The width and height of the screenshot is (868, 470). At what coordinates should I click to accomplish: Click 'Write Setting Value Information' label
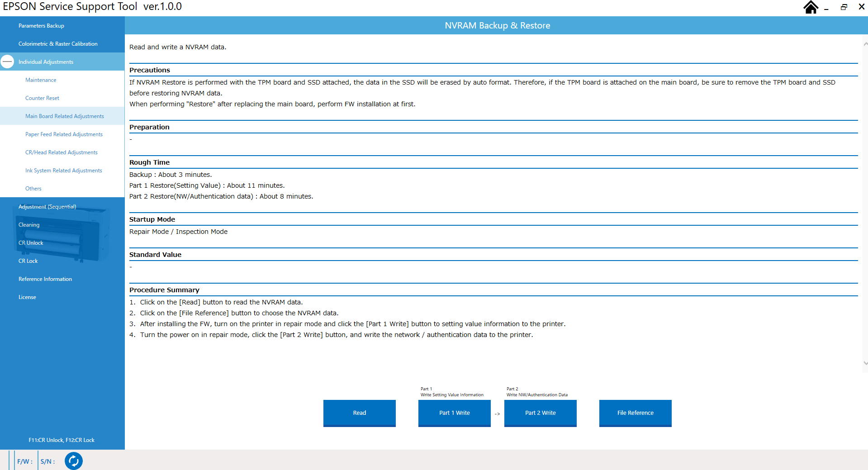click(452, 395)
